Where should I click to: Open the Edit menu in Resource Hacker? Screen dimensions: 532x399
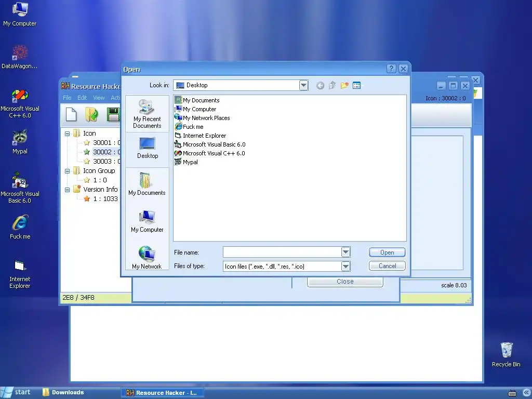click(x=82, y=98)
